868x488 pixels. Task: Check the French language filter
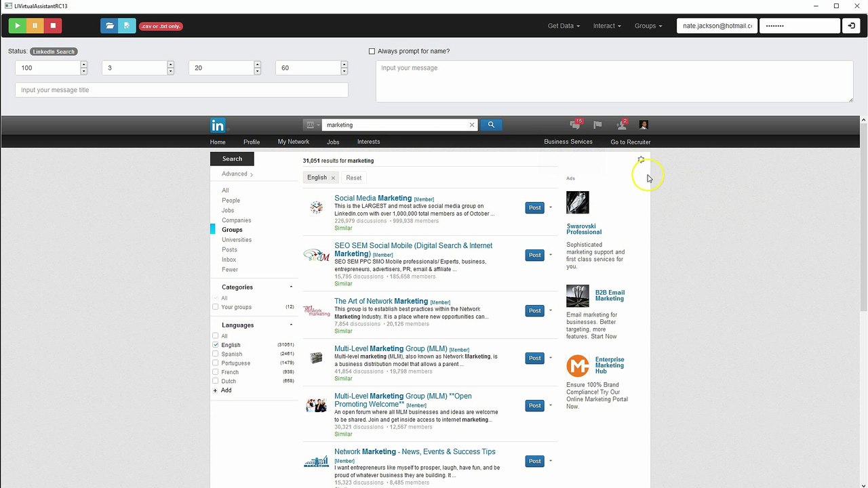pyautogui.click(x=216, y=372)
